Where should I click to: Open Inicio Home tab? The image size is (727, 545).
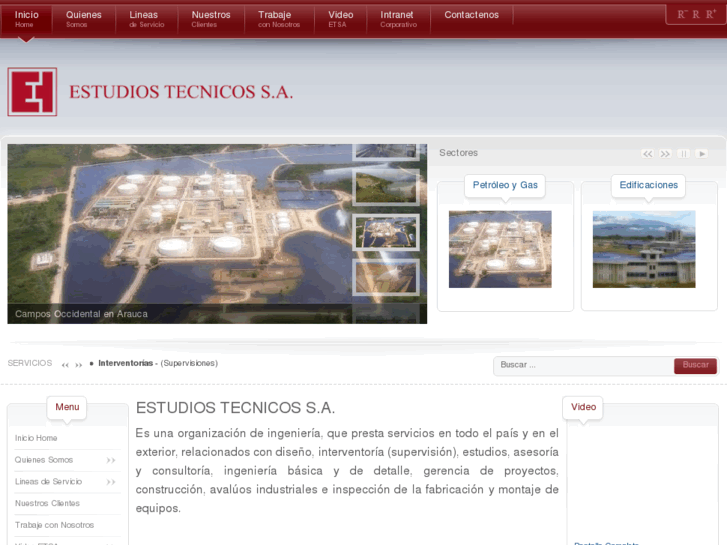[26, 19]
